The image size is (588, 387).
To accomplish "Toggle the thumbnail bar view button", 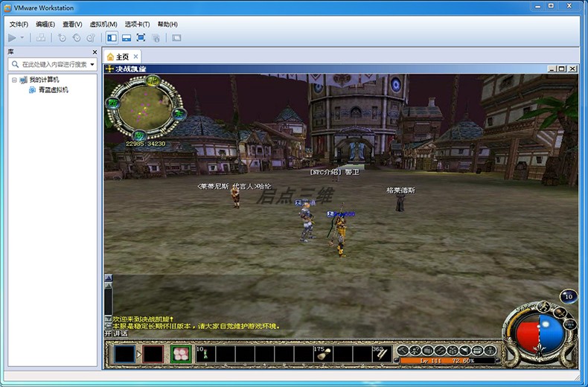I will click(x=127, y=37).
